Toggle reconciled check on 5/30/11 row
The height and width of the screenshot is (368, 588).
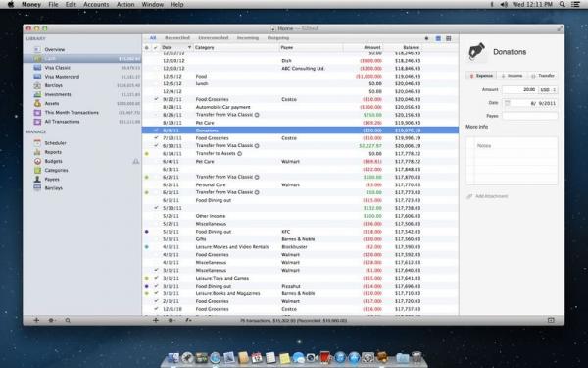pyautogui.click(x=156, y=208)
